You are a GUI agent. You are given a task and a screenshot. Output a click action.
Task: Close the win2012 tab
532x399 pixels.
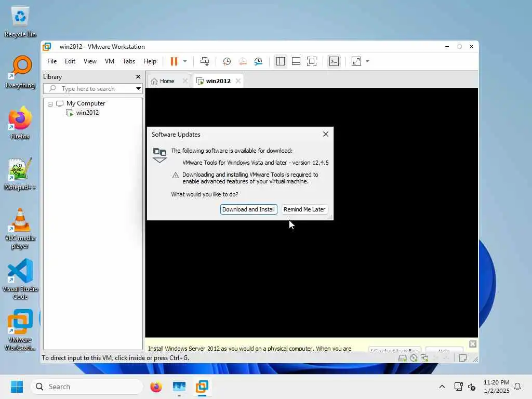[238, 81]
